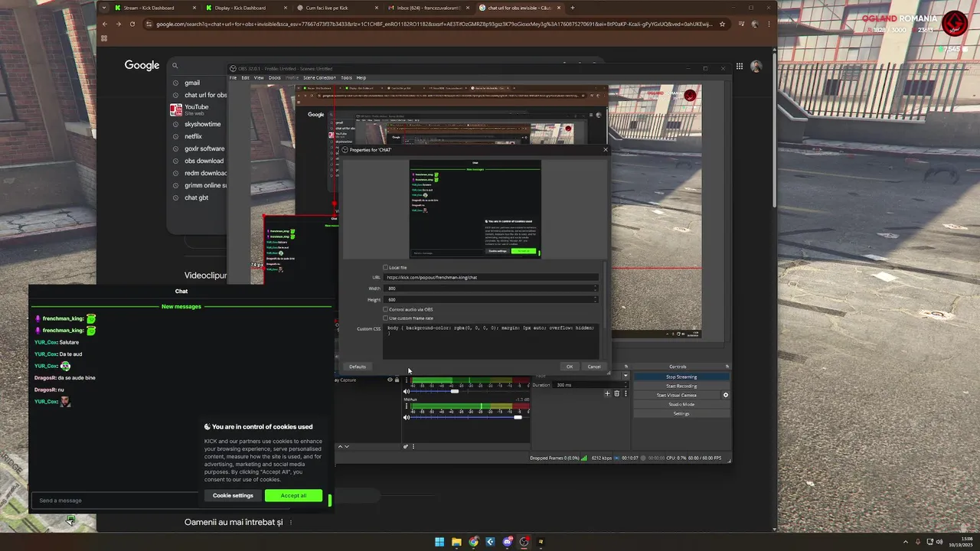Click the transition Duration field showing 300 ms
This screenshot has width=980, height=551.
(589, 385)
